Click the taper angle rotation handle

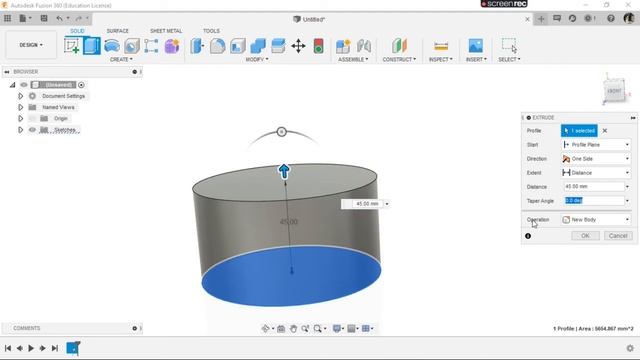point(282,132)
